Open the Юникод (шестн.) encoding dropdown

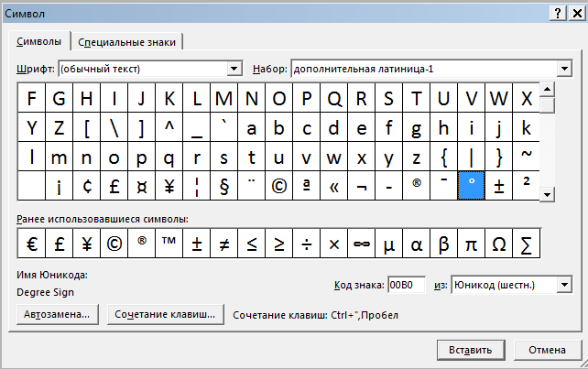563,286
